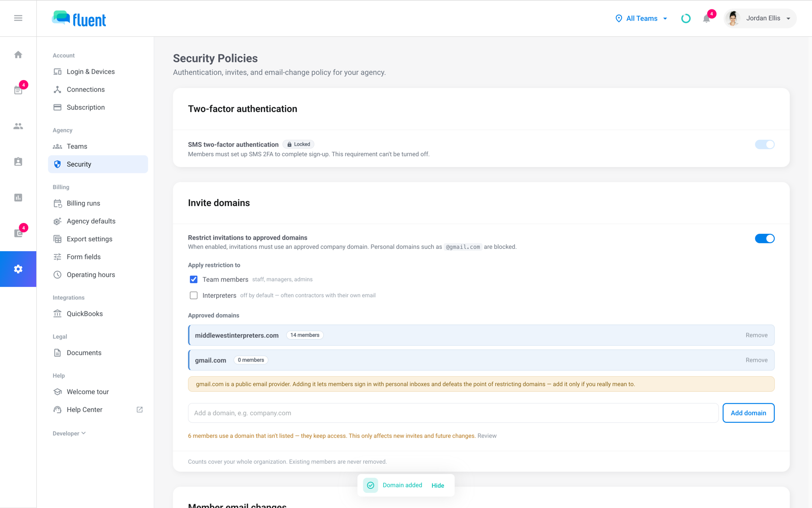Viewport: 812px width, 508px height.
Task: Open the calendar icon with badge
Action: [x=18, y=90]
